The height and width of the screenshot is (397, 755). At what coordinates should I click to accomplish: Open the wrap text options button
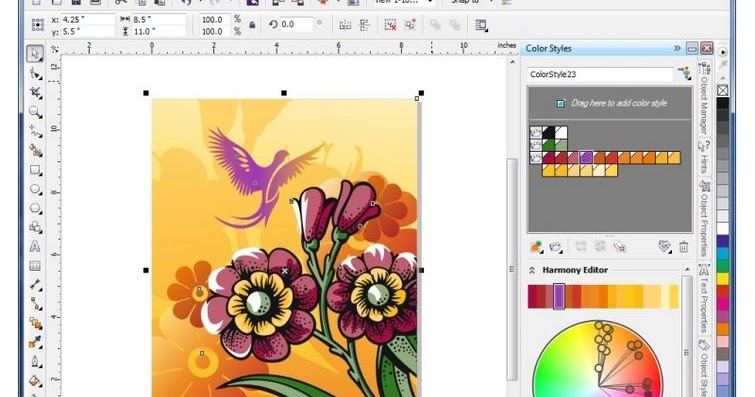point(481,25)
